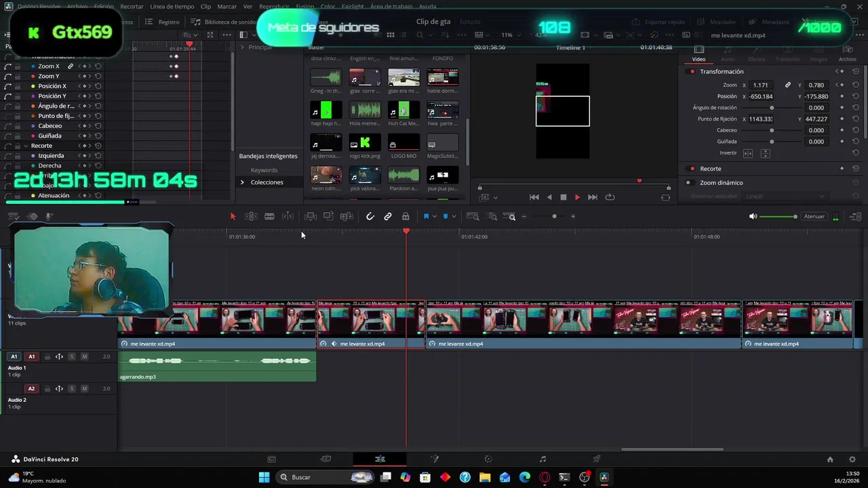Open Windows Start menu
868x488 pixels.
tap(264, 477)
